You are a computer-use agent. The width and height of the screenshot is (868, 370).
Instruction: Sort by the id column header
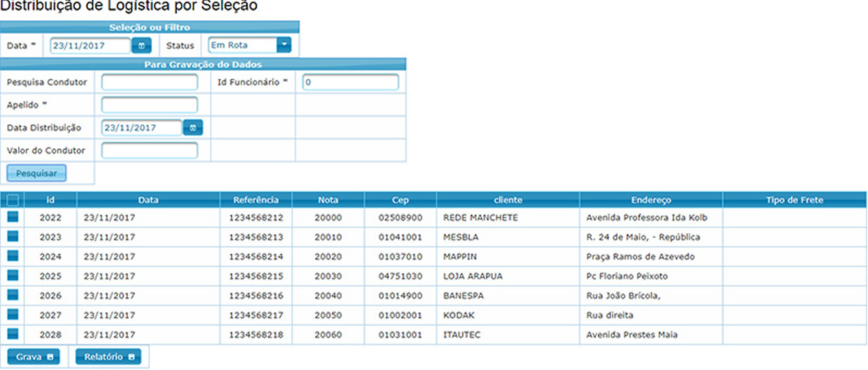[51, 200]
